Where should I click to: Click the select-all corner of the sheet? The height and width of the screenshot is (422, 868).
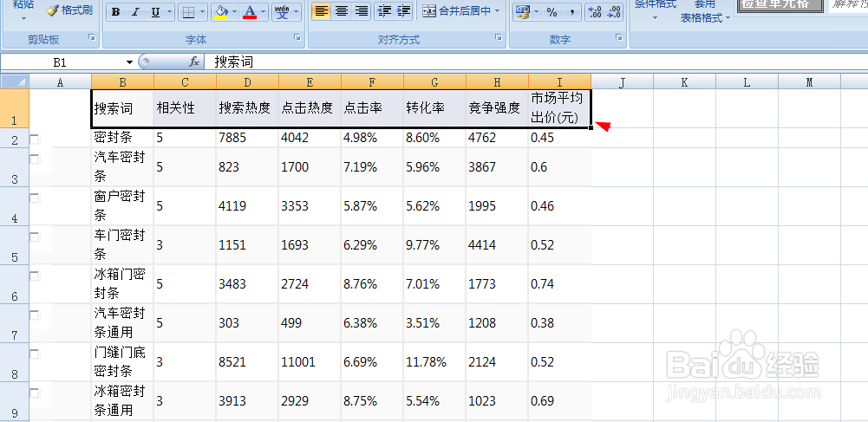[15, 81]
